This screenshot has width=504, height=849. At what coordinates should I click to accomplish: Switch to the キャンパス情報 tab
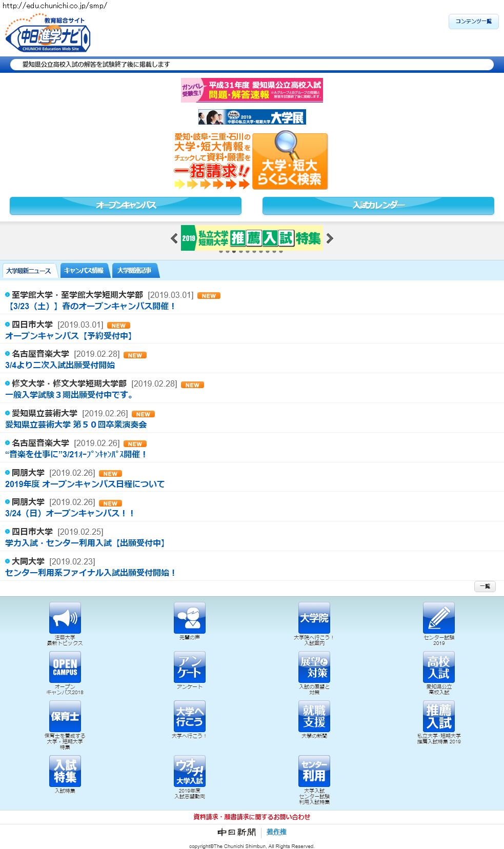click(84, 271)
